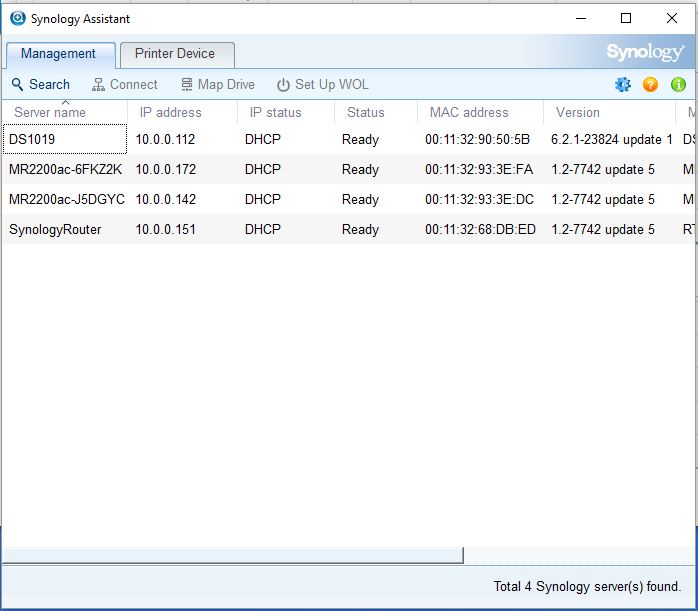Click IP address 10.0.0.151
Viewport: 698px width, 611px height.
coord(165,229)
